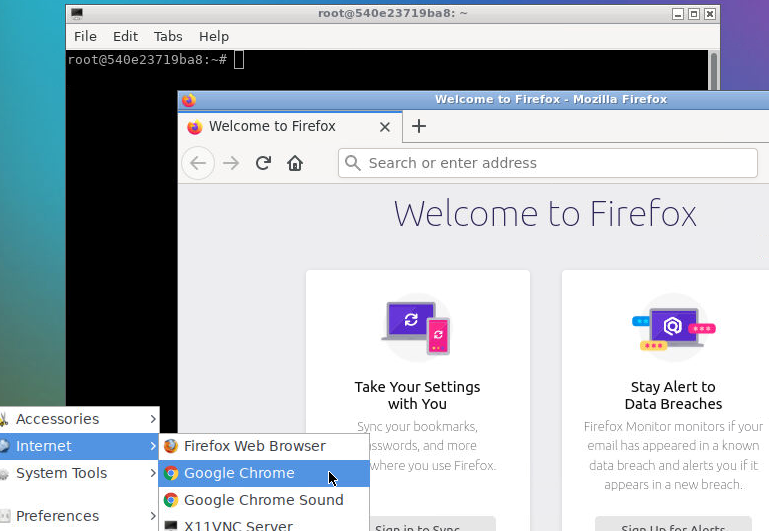Click the Firefox back arrow button
This screenshot has width=769, height=531.
point(198,163)
